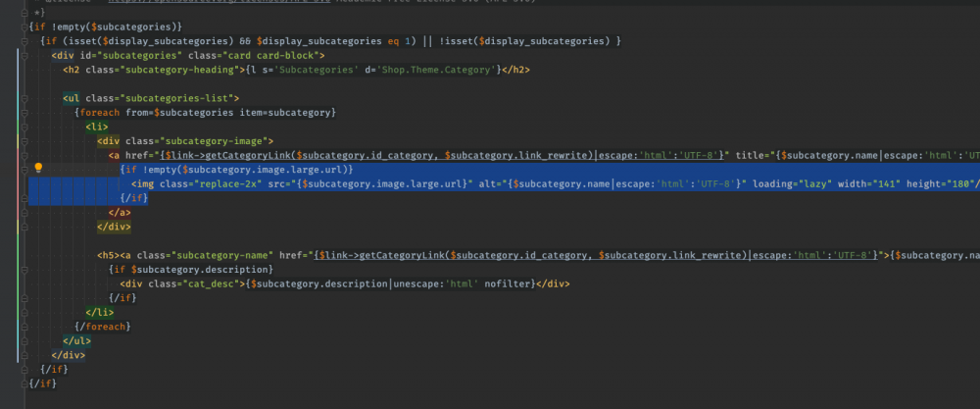Click the closing </h2> tag

(515, 70)
